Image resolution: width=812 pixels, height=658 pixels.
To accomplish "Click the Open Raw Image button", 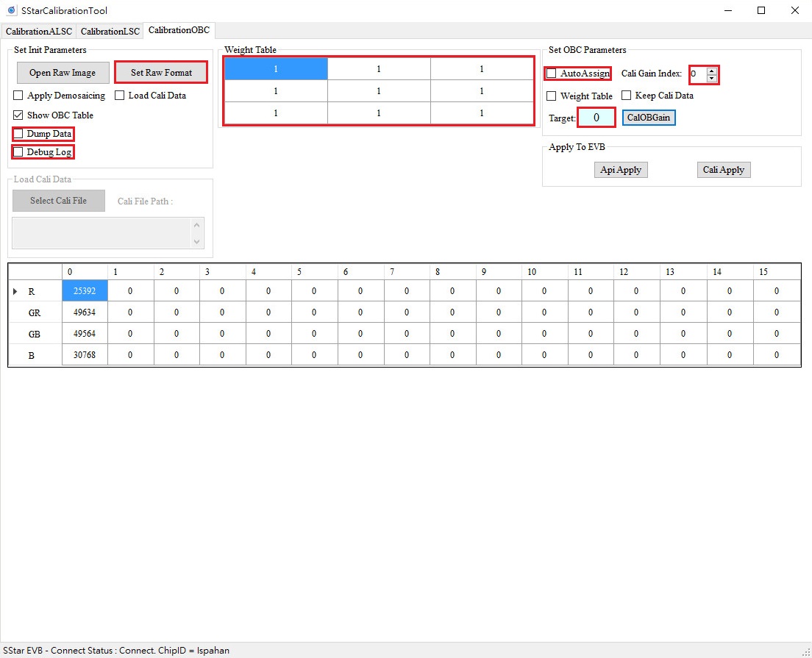I will [63, 72].
